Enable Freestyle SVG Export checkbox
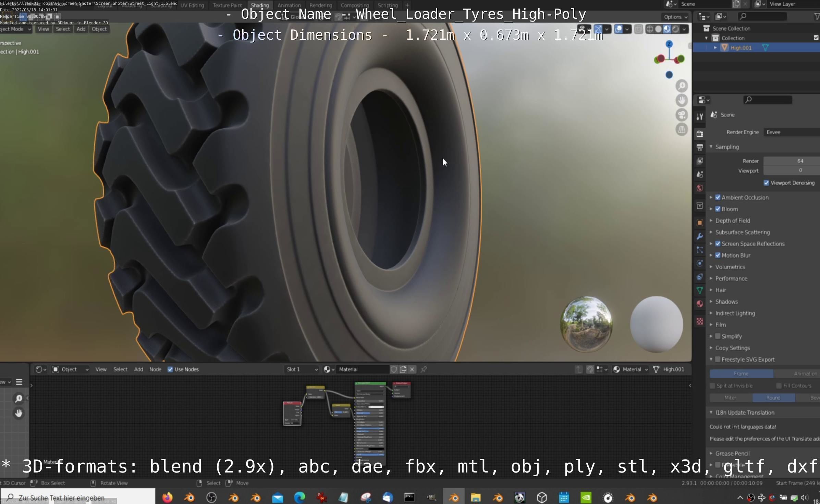This screenshot has width=820, height=504. 718,359
